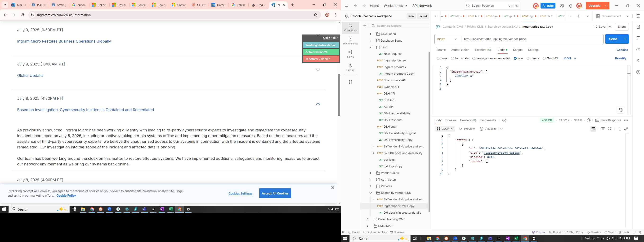Open Console in Postman status bar
644x242 pixels.
[397, 232]
